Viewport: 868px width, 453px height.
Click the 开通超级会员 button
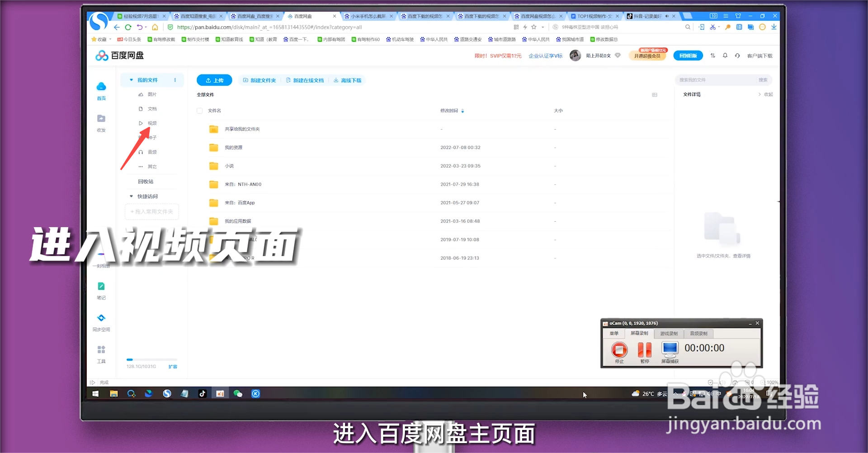pyautogui.click(x=647, y=56)
